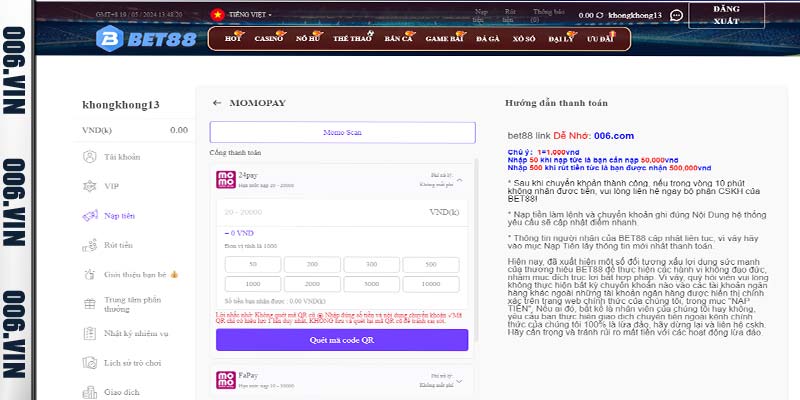The height and width of the screenshot is (400, 800).
Task: Select the 10000 amount preset
Action: (431, 284)
